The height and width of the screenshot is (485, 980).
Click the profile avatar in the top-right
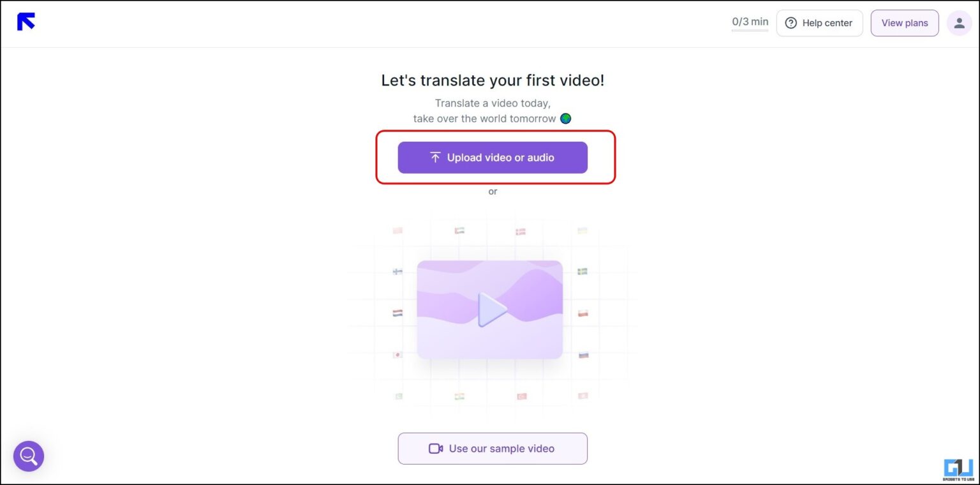pos(958,22)
